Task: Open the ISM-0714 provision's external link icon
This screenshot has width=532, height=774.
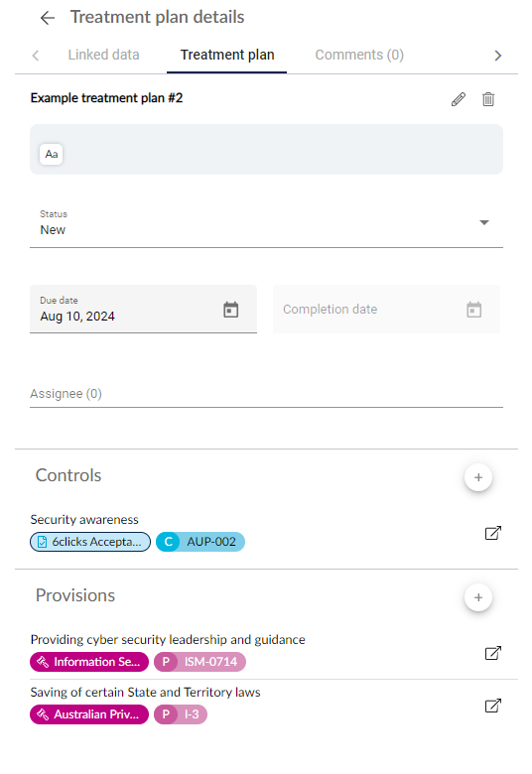Action: 493,653
